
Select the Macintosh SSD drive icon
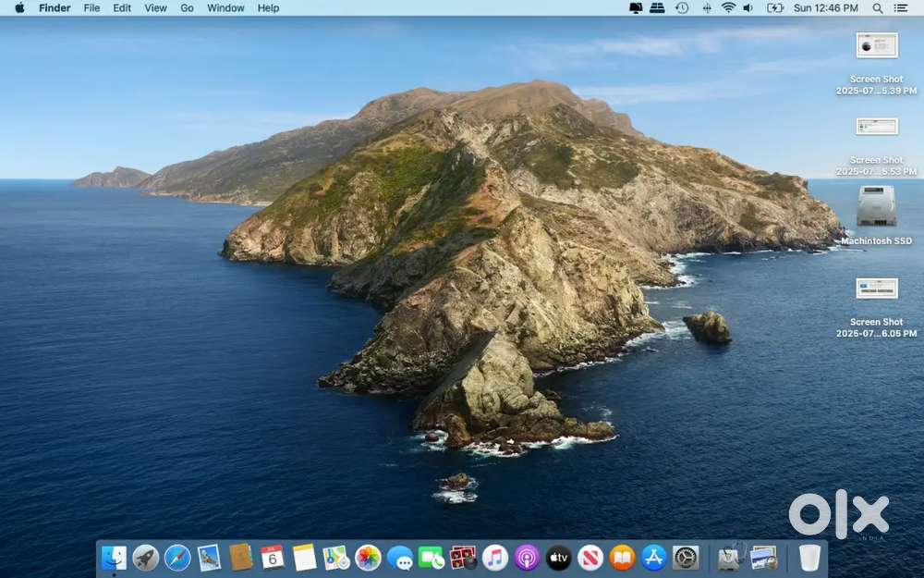(x=876, y=206)
